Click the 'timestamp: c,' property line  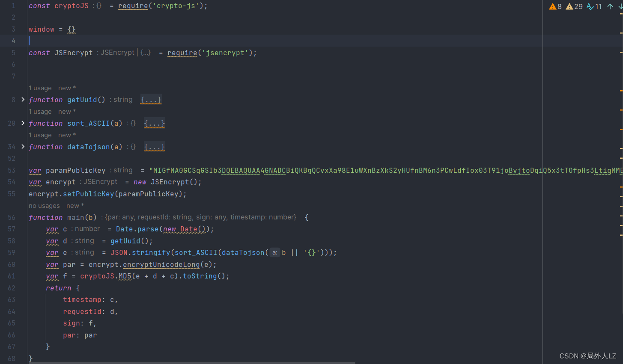coord(90,300)
